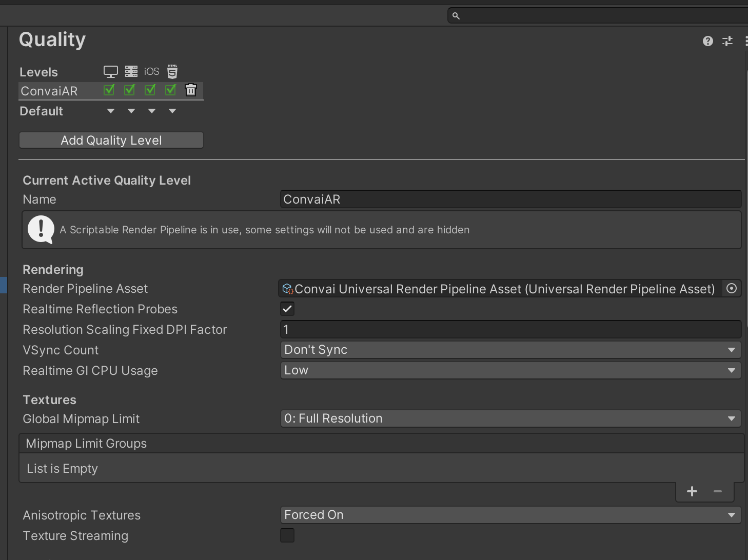Click the VSync Count label
This screenshot has width=748, height=560.
point(61,350)
